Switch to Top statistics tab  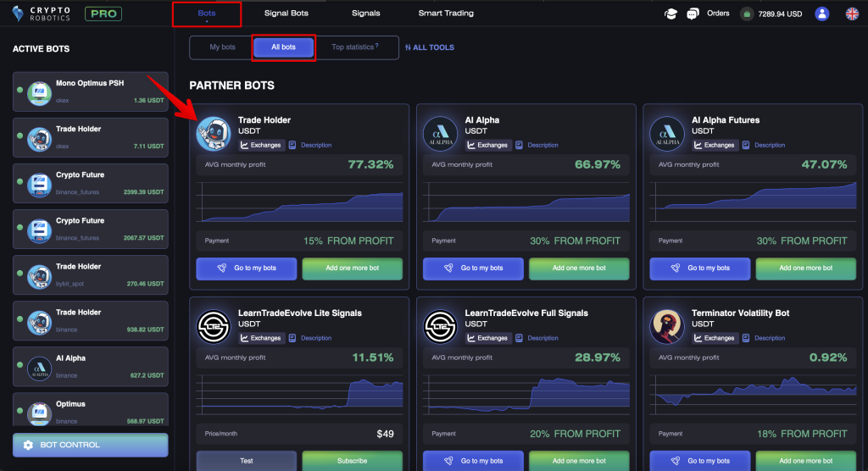pos(355,47)
